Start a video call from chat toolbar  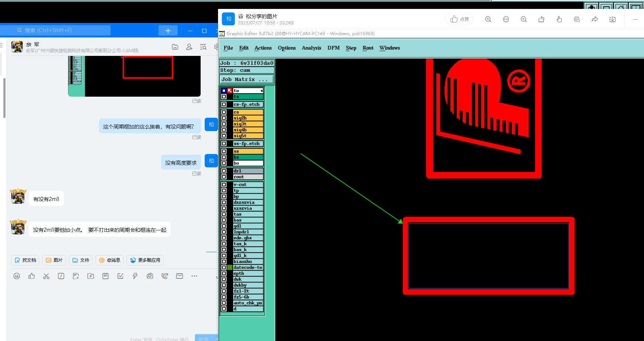tap(165, 276)
